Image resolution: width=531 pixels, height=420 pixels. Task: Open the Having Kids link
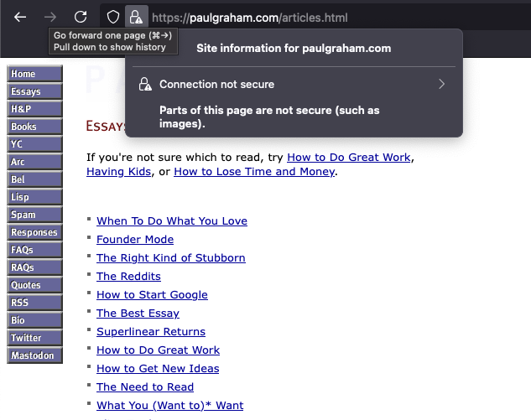click(118, 172)
